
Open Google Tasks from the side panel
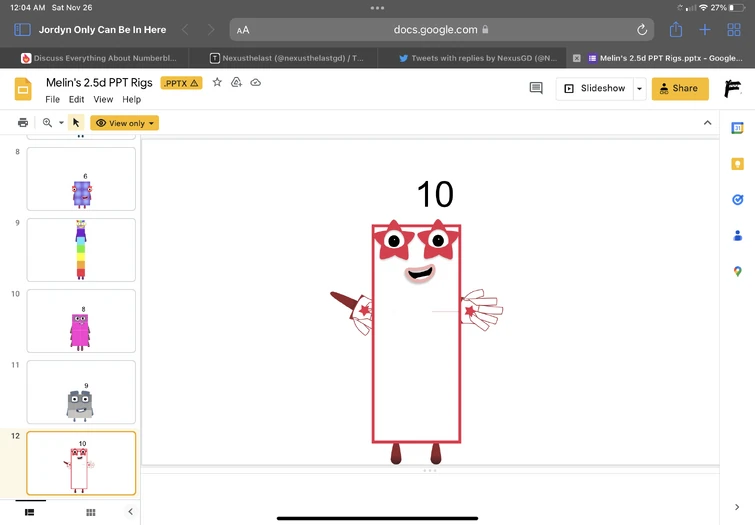tap(738, 200)
